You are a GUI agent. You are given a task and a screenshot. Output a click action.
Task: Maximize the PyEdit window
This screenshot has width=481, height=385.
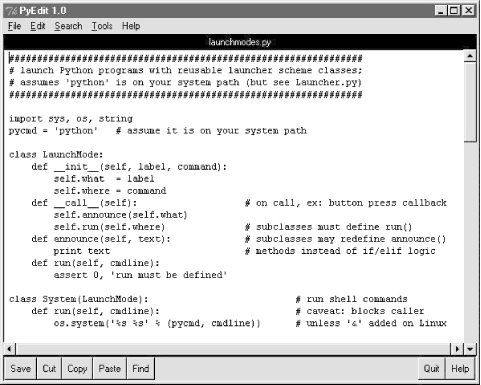pyautogui.click(x=454, y=11)
